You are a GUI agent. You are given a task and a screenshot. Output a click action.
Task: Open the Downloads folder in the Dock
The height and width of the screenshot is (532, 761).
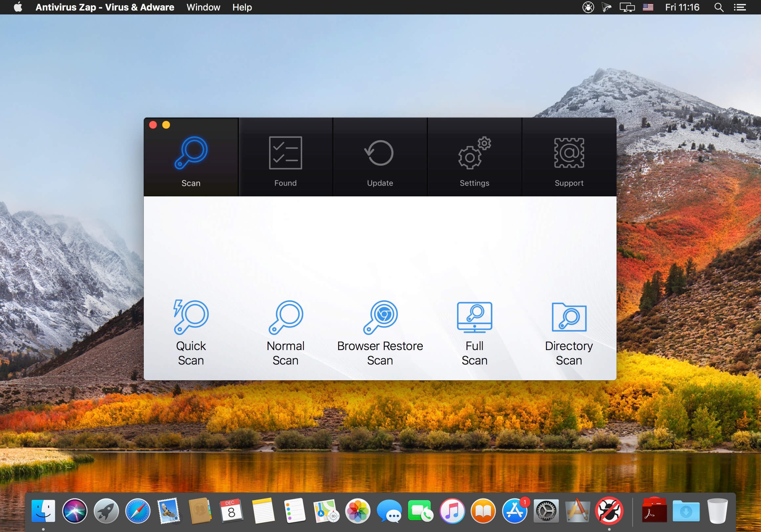(x=686, y=511)
